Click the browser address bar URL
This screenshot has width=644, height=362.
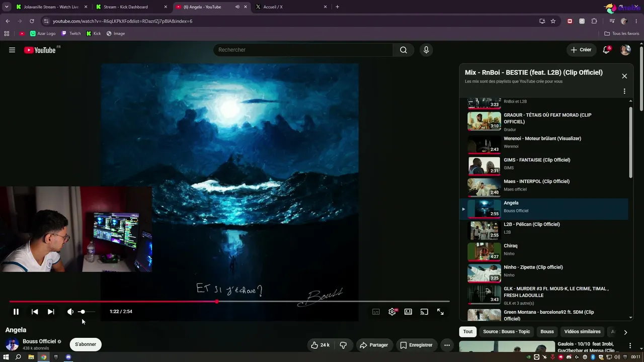pyautogui.click(x=122, y=21)
